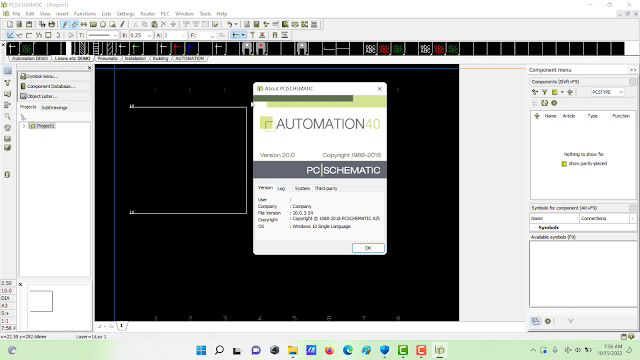The height and width of the screenshot is (360, 640).
Task: Toggle the yellow-green square in Components toolbar
Action: 554,92
